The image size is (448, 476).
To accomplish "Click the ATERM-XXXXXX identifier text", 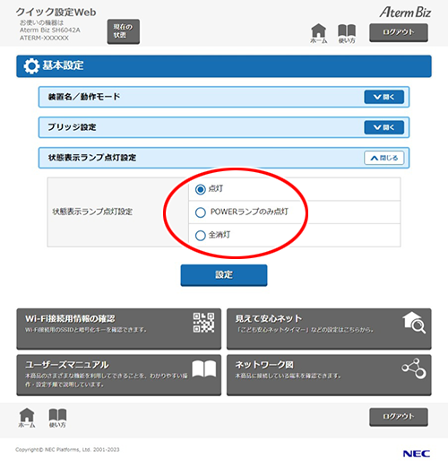I will 44,38.
